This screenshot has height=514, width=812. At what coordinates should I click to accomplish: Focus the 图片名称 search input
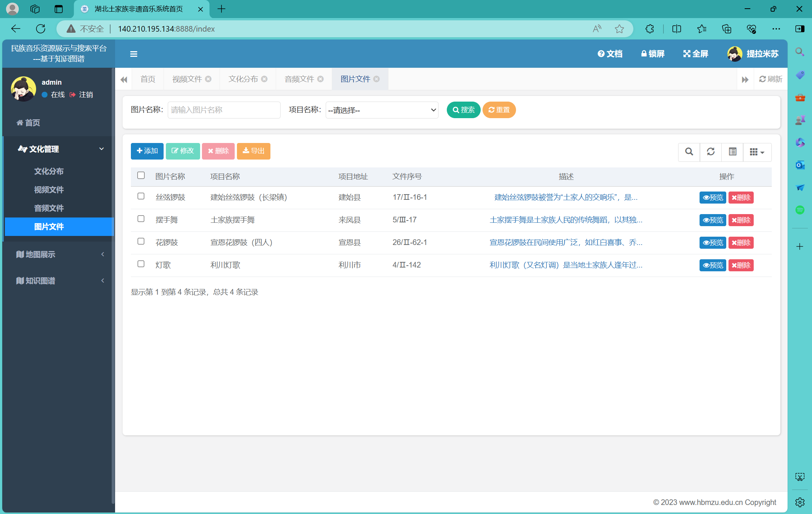[224, 110]
